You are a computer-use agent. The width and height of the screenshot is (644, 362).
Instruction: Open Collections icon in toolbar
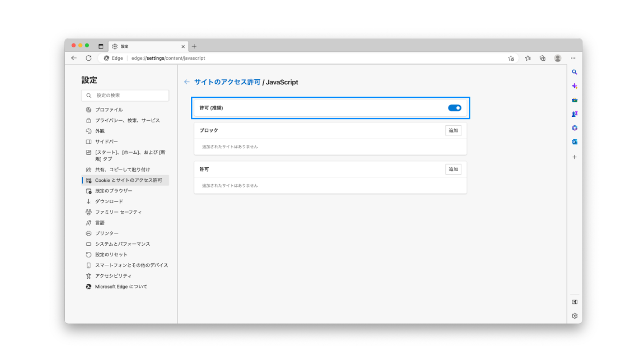pos(543,58)
